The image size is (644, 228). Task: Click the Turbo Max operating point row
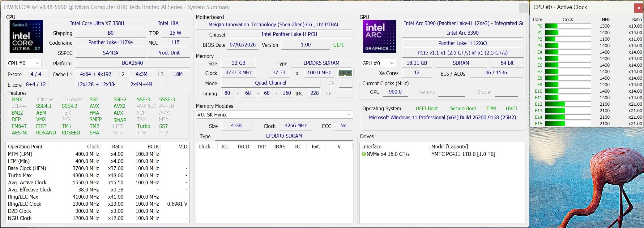coord(97,175)
